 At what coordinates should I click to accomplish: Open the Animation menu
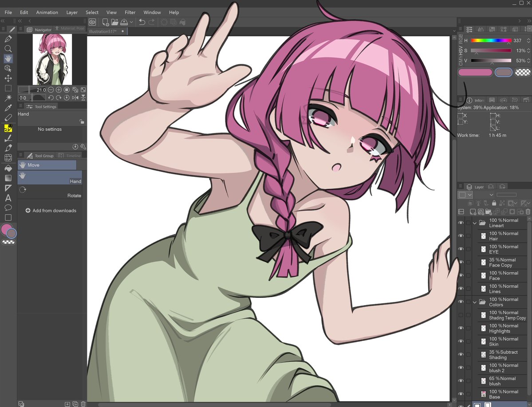pos(47,12)
